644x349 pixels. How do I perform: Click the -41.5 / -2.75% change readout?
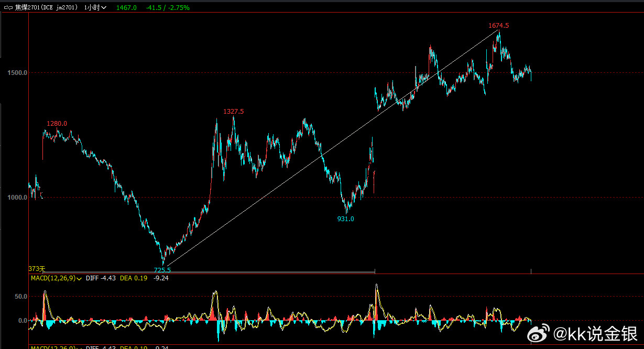point(168,8)
